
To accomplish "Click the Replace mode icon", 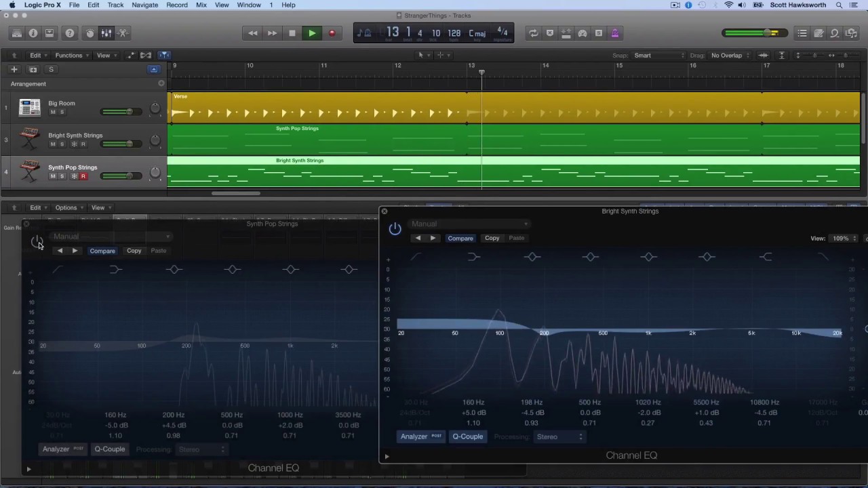I will pos(550,33).
